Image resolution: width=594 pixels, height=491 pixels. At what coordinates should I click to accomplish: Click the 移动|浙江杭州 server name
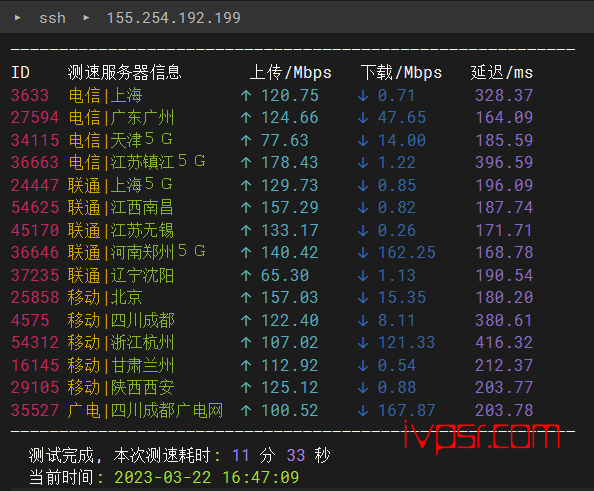tap(121, 343)
